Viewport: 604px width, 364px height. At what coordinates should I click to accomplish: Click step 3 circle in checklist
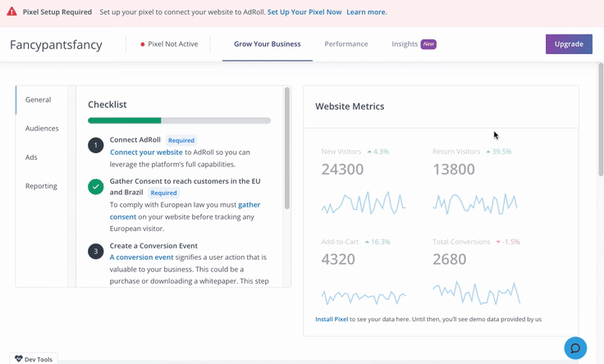[96, 251]
